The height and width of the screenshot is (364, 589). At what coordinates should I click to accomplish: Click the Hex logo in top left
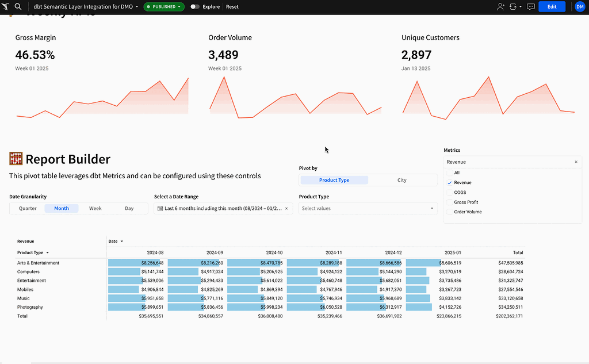pyautogui.click(x=6, y=6)
